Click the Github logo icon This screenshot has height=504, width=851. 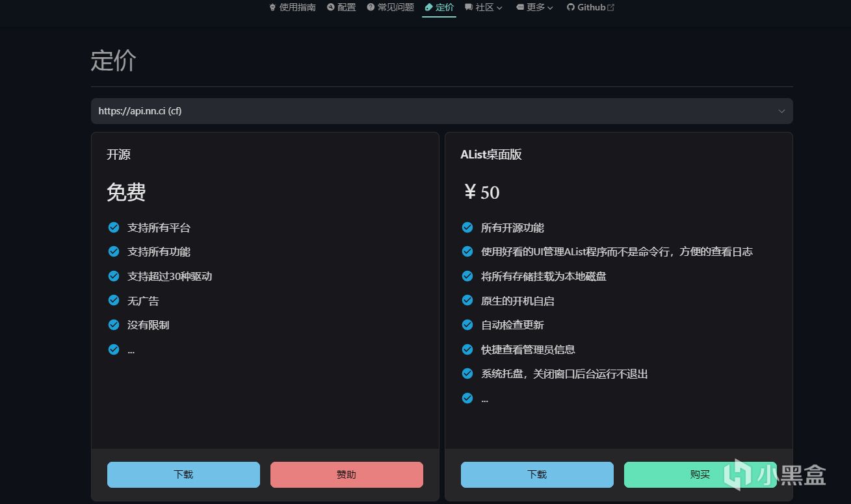[x=571, y=7]
